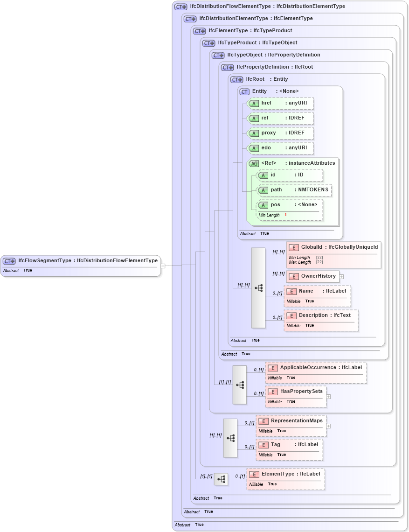
Task: Select the Tag element icon
Action: coord(263,445)
